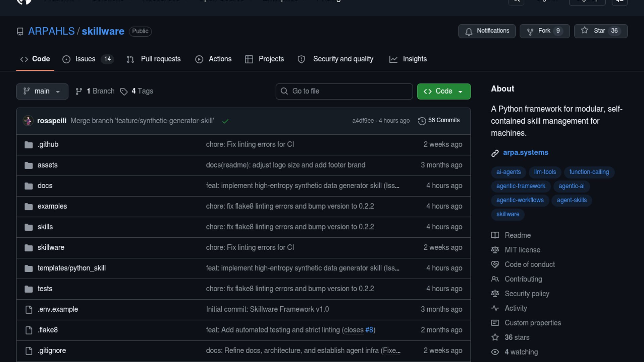This screenshot has width=644, height=362.
Task: Click the Fork repository icon
Action: (530, 31)
